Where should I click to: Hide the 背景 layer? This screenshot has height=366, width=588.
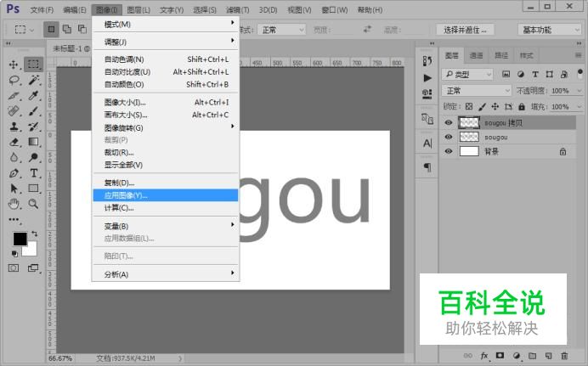(449, 151)
